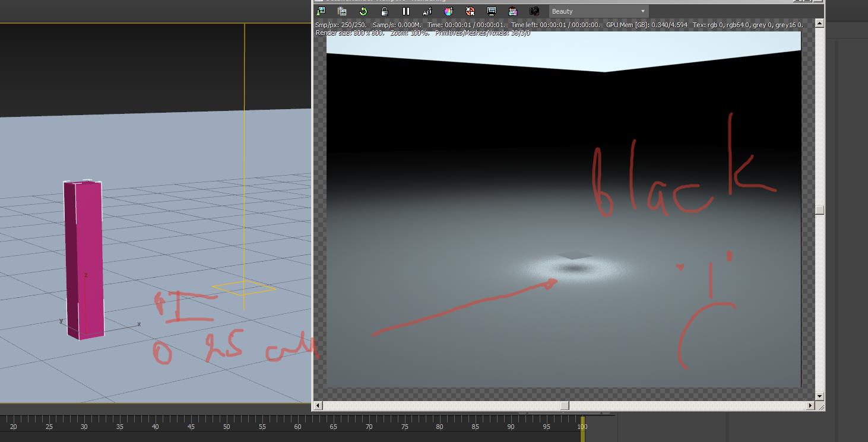
Task: Activate the AF auto focus picker
Action: [x=427, y=11]
